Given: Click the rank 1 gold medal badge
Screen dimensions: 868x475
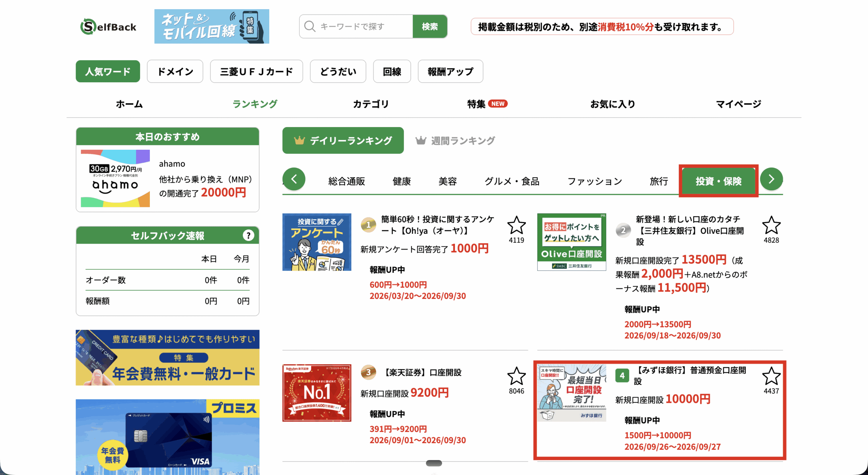Looking at the screenshot, I should 368,225.
